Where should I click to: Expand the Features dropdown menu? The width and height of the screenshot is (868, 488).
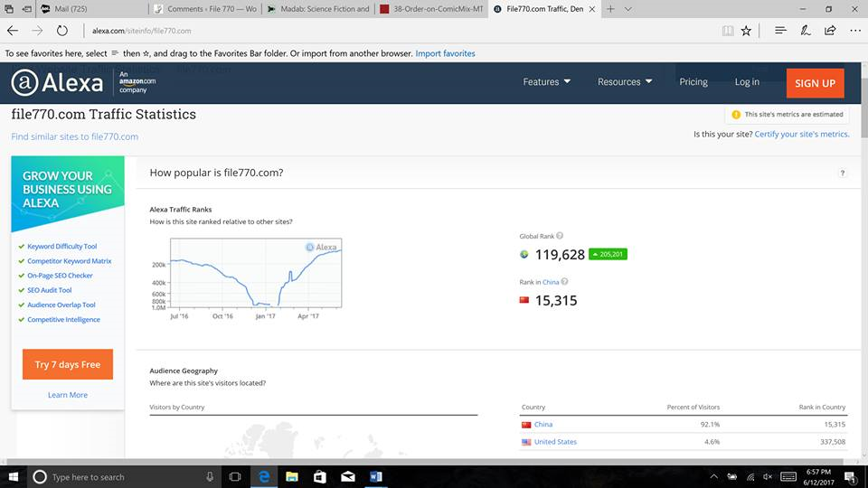click(546, 82)
